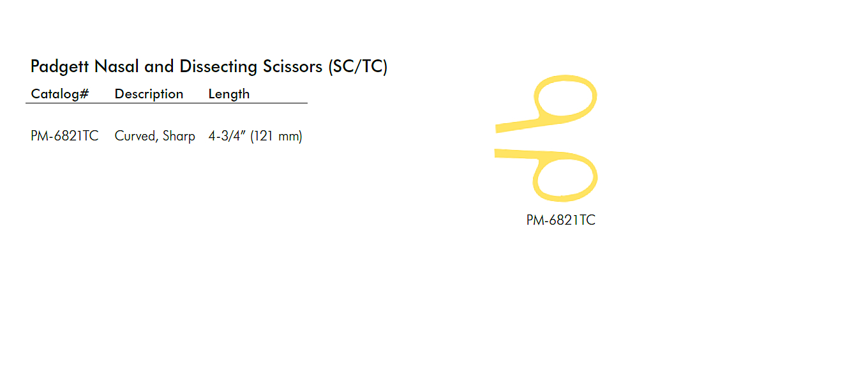Click the word "Sharp" in the description
Viewport: 868px width, 383px height.
pyautogui.click(x=179, y=136)
